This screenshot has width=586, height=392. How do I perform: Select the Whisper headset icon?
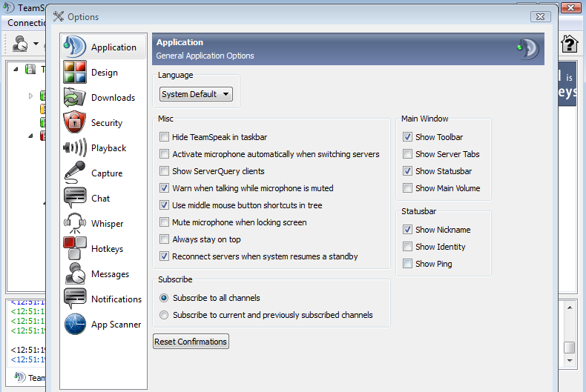(75, 224)
